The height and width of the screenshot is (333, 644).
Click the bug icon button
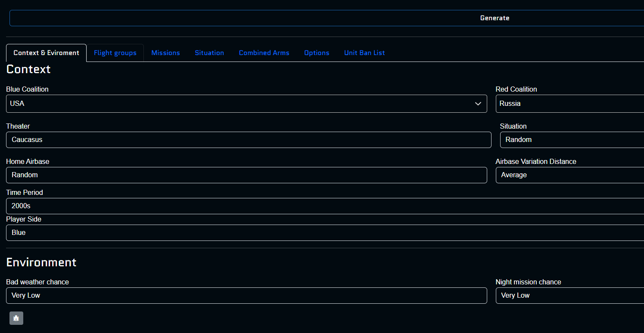[x=16, y=318]
